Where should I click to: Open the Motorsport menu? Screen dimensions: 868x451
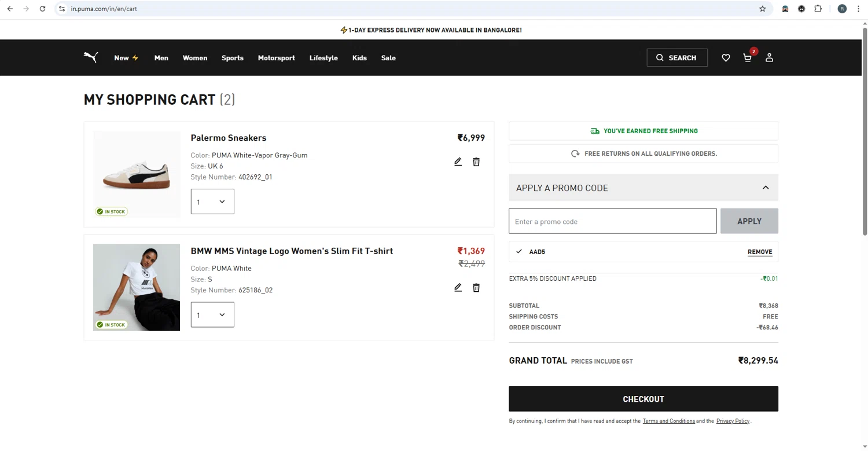coord(276,58)
